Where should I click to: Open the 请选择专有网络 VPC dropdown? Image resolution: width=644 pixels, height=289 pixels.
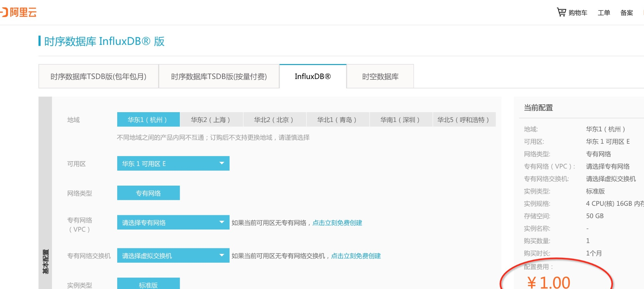point(173,222)
